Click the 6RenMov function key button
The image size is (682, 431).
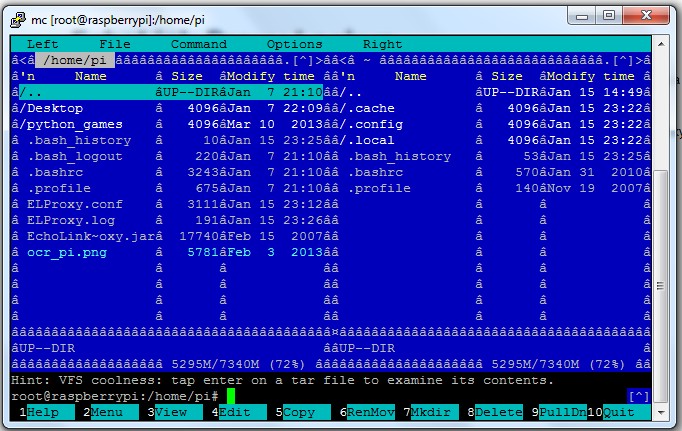[x=367, y=412]
